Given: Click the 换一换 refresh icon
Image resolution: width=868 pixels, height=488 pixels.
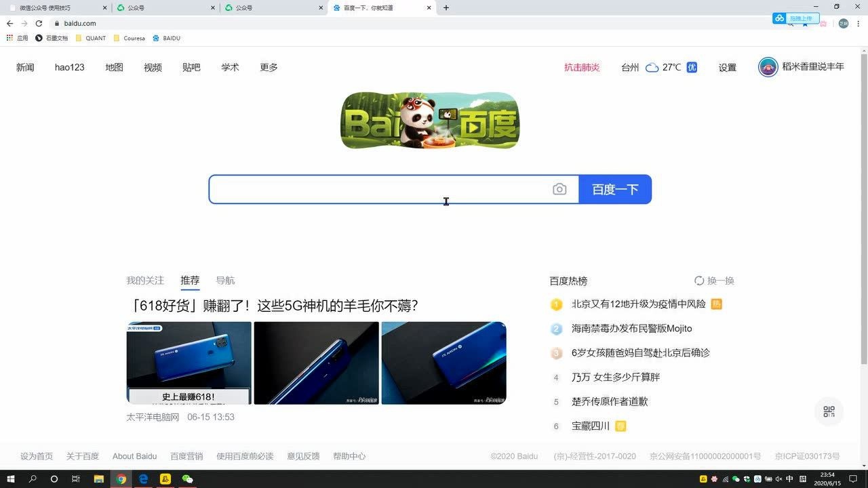Looking at the screenshot, I should (x=699, y=281).
